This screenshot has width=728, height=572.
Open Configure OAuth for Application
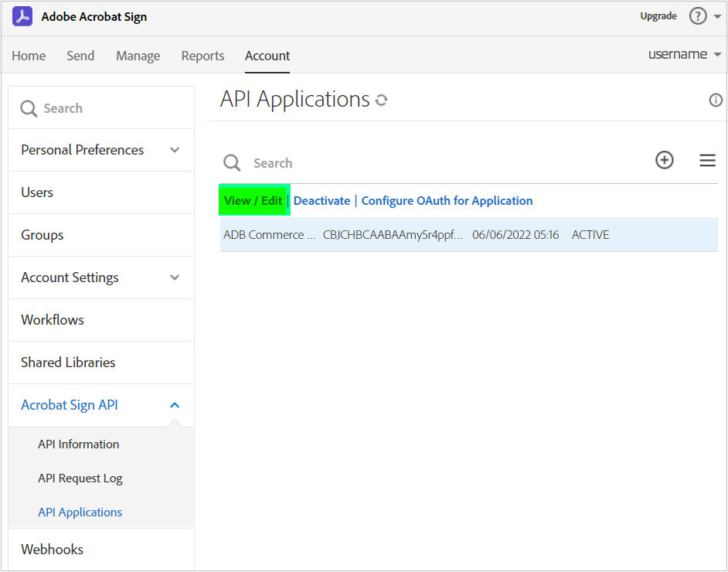tap(447, 201)
